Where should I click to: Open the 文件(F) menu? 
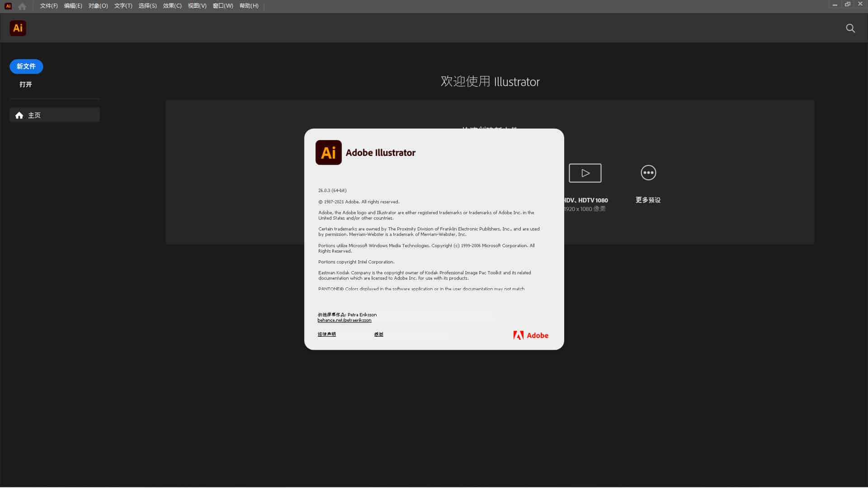(x=49, y=6)
